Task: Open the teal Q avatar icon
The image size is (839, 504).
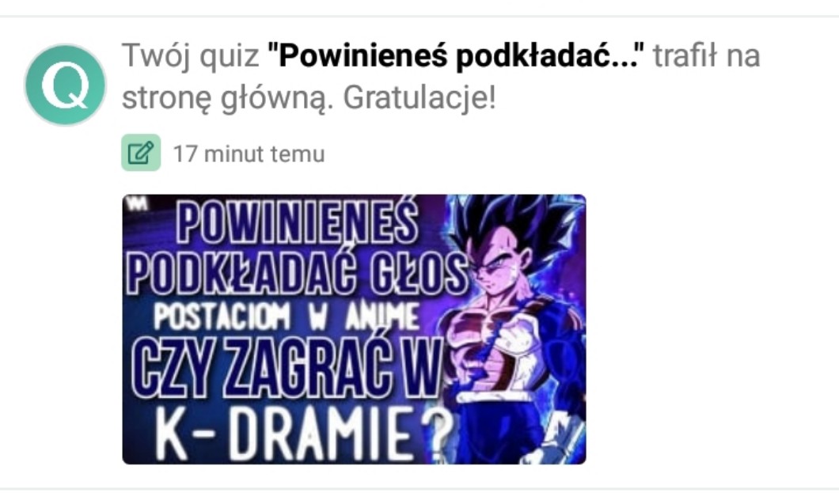Action: point(65,85)
